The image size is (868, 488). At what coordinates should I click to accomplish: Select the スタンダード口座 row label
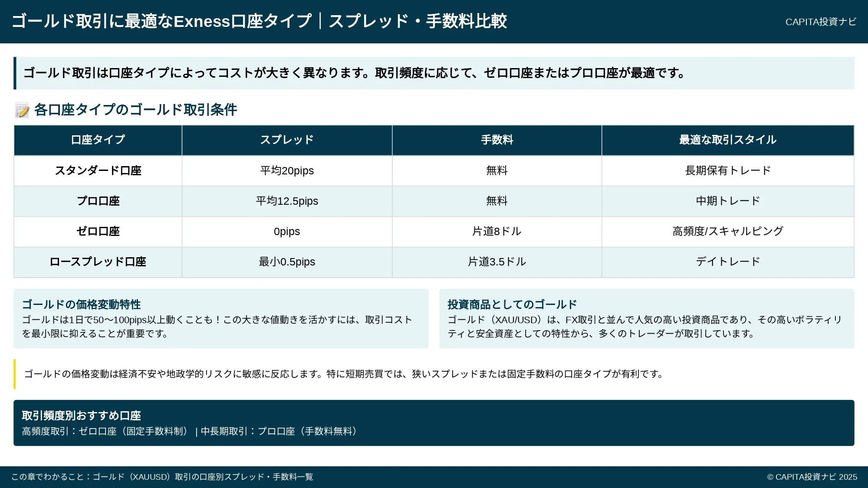(98, 171)
